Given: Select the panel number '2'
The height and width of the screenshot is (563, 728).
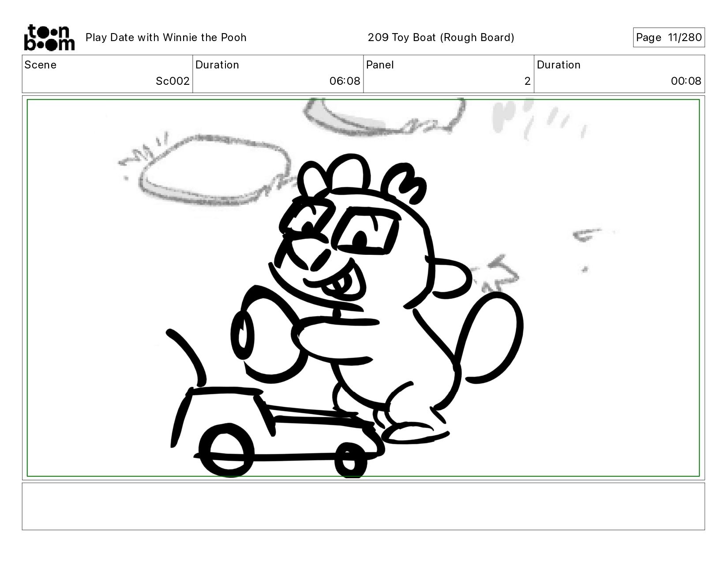Looking at the screenshot, I should click(x=527, y=81).
